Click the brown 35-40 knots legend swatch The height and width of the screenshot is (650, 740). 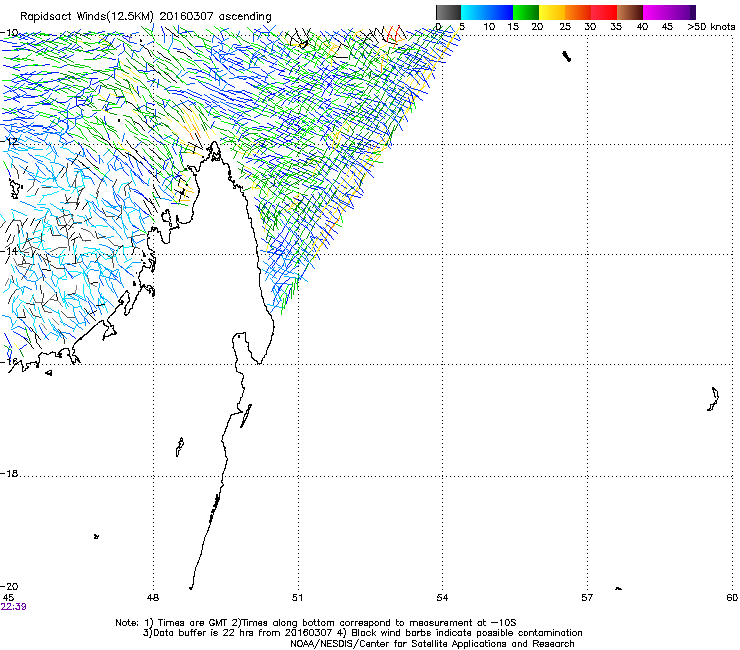pos(630,12)
